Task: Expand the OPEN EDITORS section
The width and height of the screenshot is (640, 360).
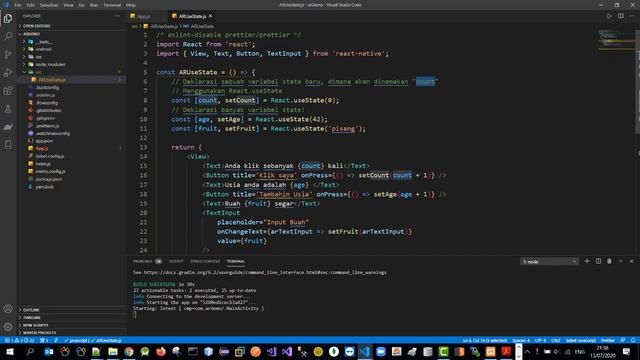Action: 37,26
